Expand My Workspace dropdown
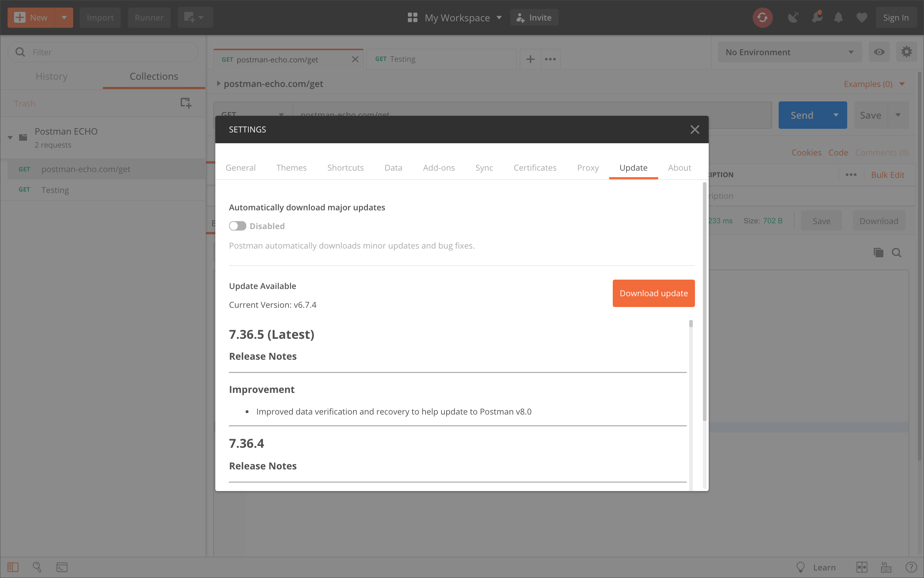Viewport: 924px width, 578px height. [499, 18]
